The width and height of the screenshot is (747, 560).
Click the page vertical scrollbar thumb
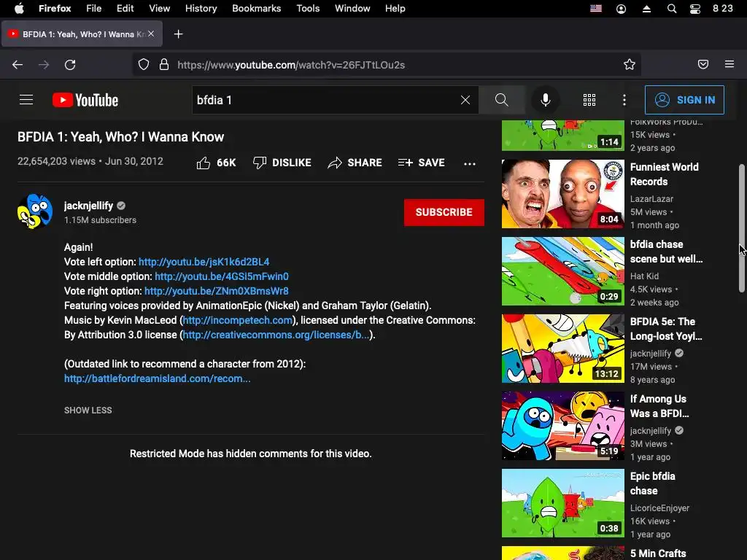(741, 228)
